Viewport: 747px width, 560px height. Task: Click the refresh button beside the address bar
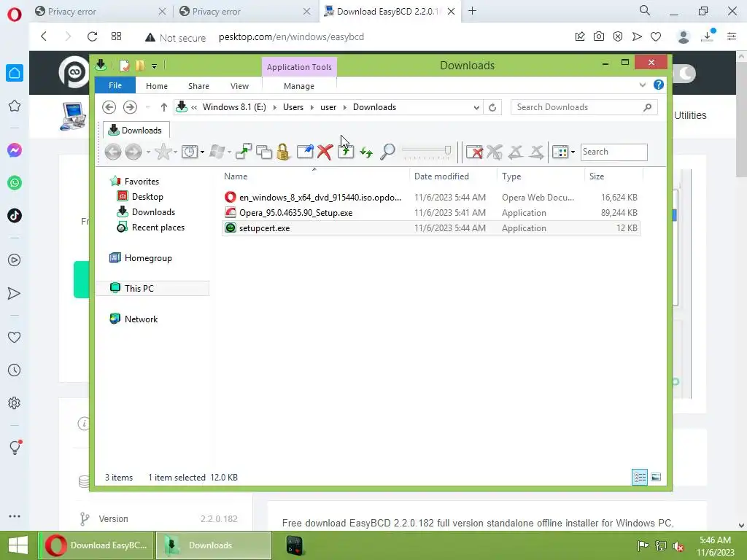tap(492, 107)
